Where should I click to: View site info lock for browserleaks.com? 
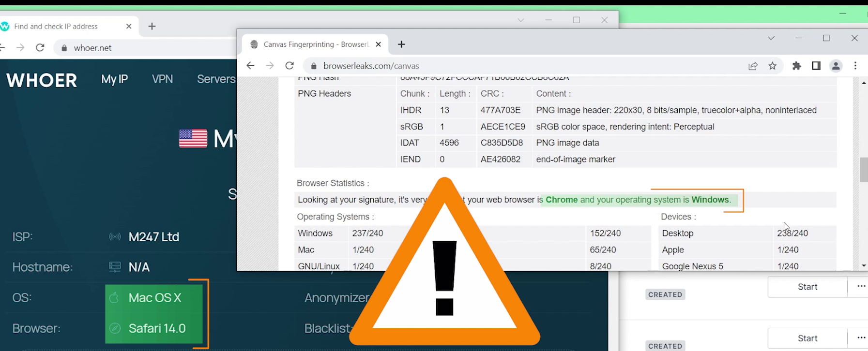click(314, 66)
